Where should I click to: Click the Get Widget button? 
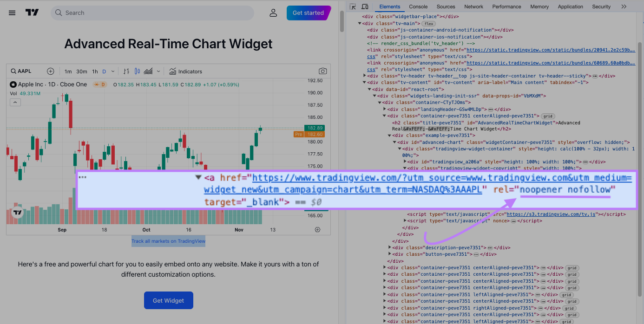(168, 300)
